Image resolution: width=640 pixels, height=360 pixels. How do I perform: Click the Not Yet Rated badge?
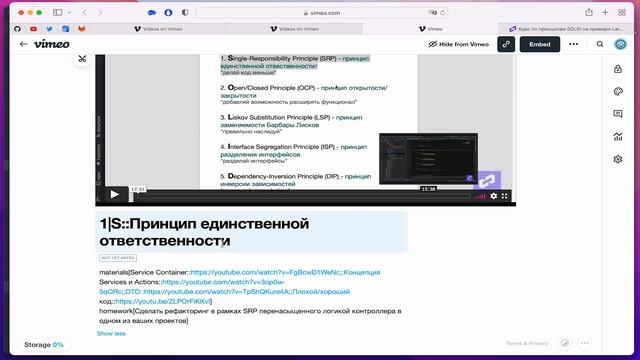tap(118, 258)
